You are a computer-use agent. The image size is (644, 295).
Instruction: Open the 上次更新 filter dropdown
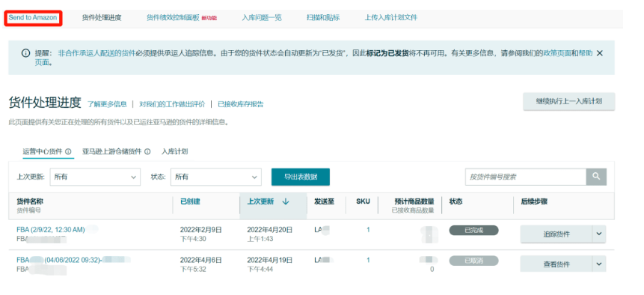pyautogui.click(x=95, y=177)
